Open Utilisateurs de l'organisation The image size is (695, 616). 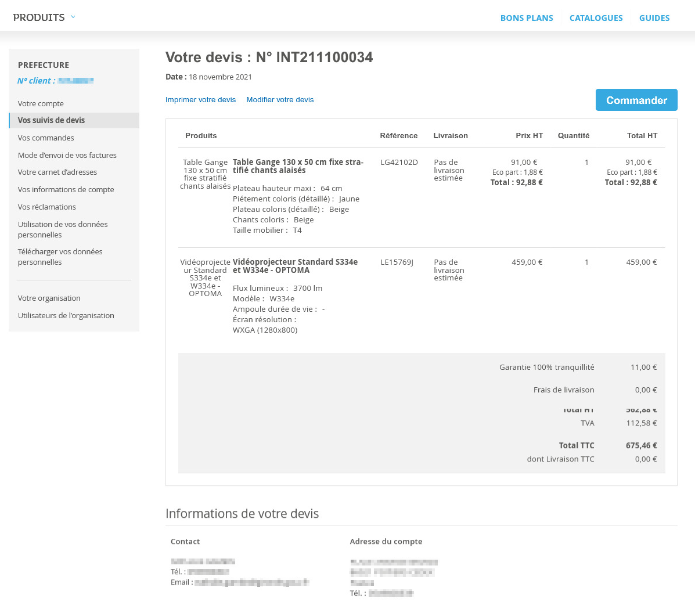coord(66,315)
